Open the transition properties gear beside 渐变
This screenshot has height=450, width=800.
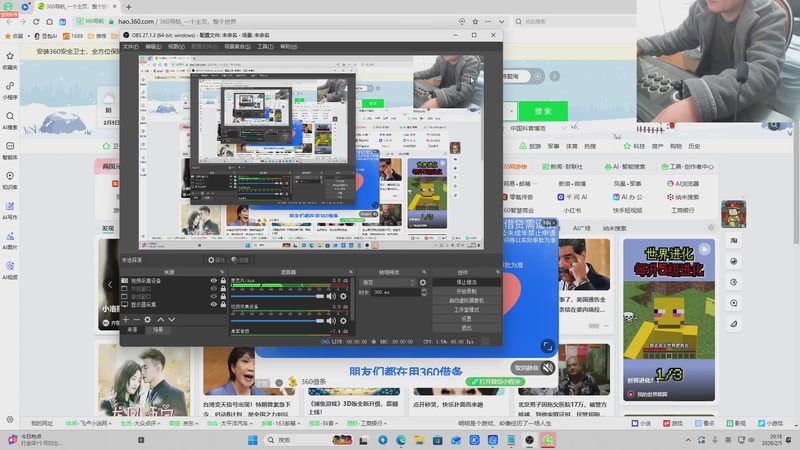423,282
